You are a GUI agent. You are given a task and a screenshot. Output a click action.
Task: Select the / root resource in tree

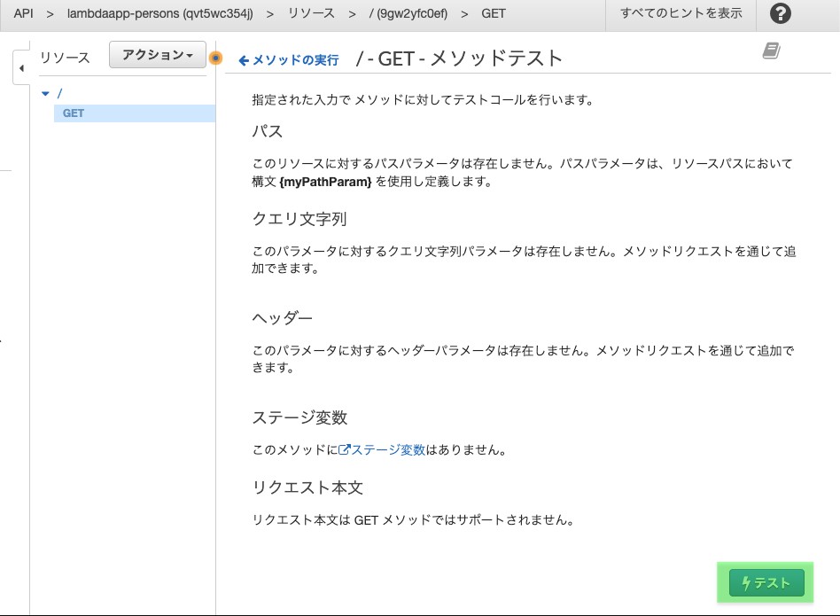pyautogui.click(x=59, y=93)
